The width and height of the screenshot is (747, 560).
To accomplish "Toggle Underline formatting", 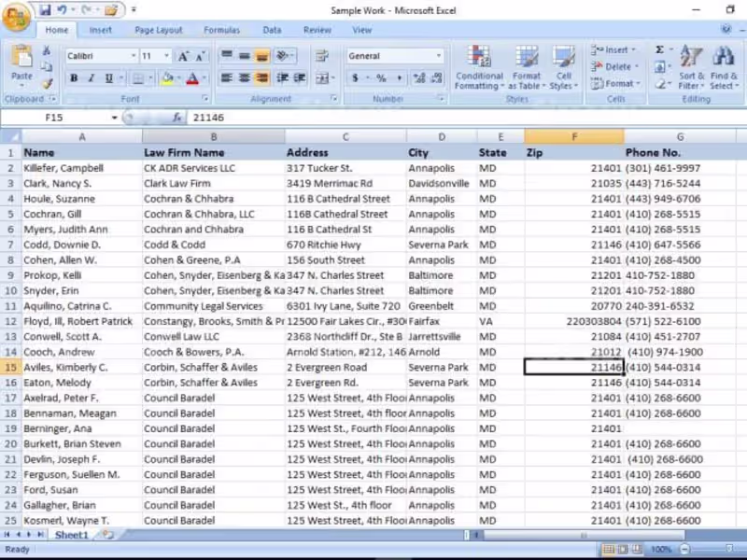I will (x=109, y=77).
